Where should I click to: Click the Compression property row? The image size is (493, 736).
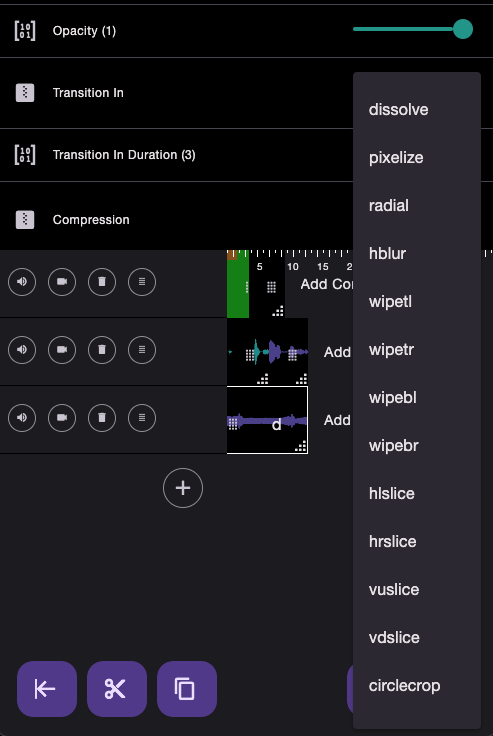[x=177, y=220]
